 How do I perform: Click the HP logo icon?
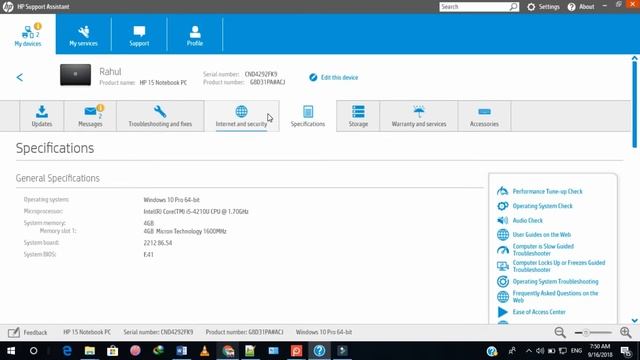[8, 7]
